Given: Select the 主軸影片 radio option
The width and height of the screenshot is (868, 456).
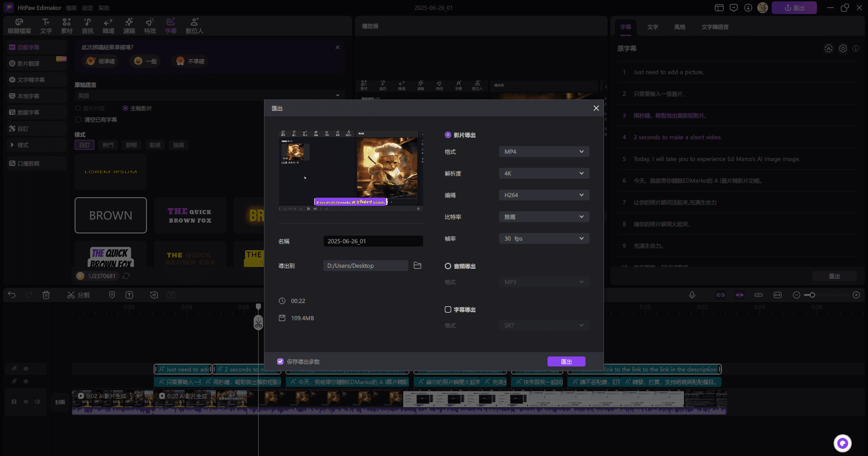Looking at the screenshot, I should [125, 108].
